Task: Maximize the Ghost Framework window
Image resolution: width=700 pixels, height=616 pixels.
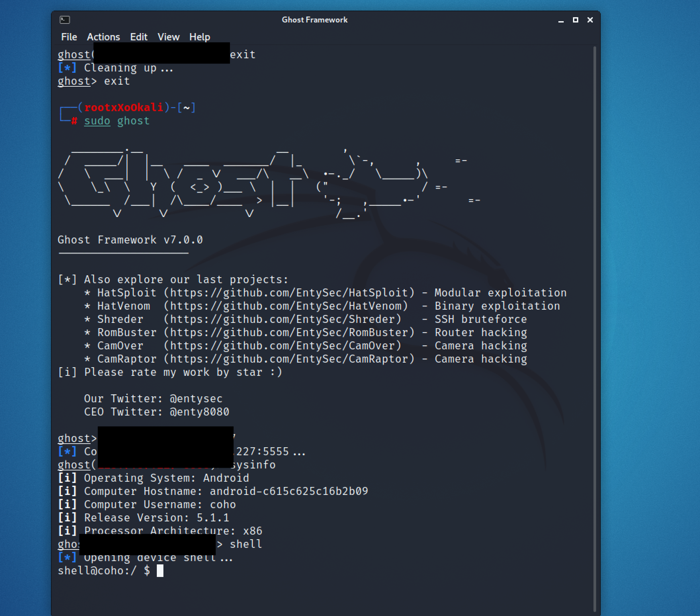Action: tap(575, 20)
